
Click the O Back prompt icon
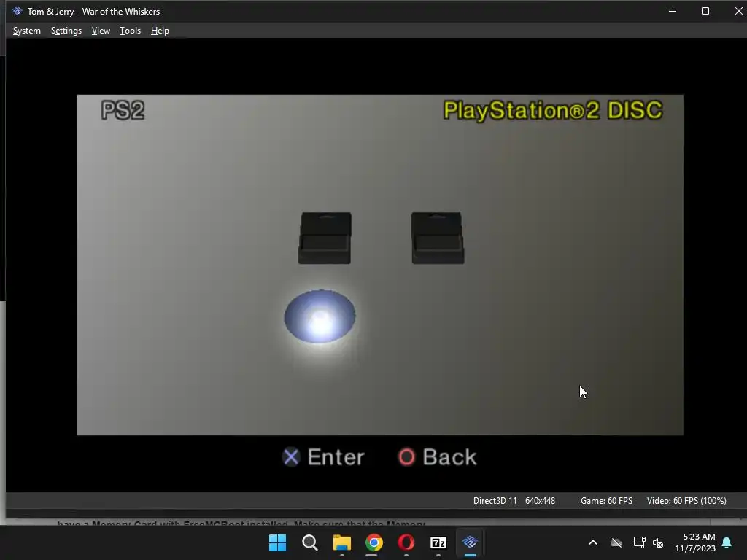click(x=406, y=457)
